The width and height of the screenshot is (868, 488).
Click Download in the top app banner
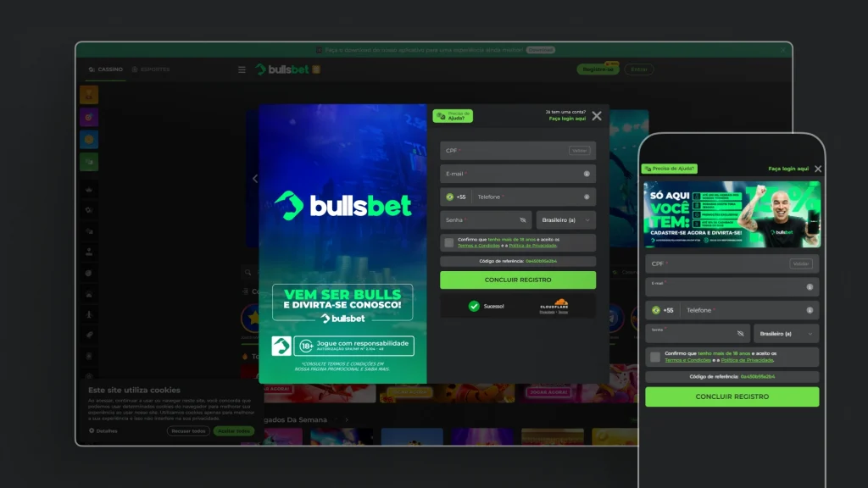pyautogui.click(x=540, y=50)
